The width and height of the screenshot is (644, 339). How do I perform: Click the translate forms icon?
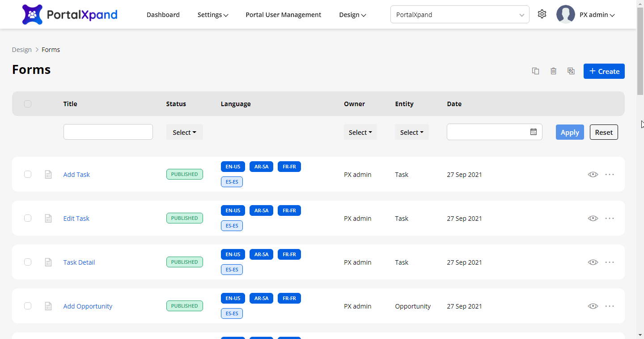point(571,71)
